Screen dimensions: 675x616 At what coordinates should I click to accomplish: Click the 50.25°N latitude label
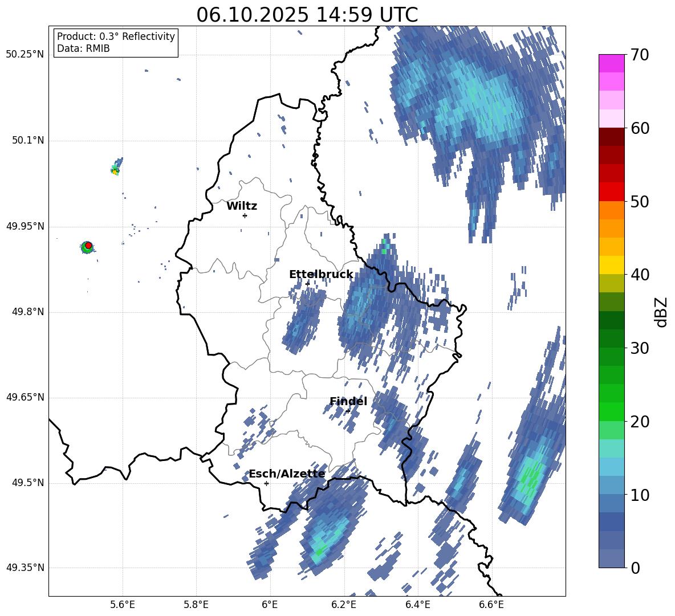pos(25,55)
